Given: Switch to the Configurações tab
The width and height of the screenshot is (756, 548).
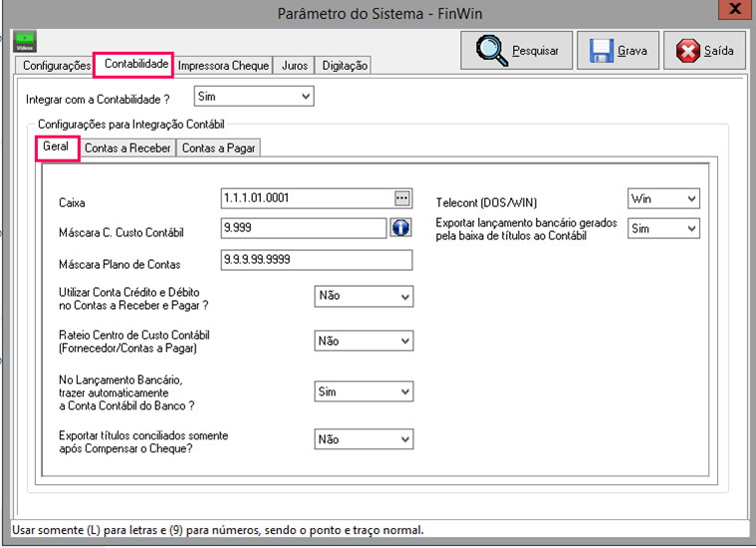Looking at the screenshot, I should tap(57, 66).
